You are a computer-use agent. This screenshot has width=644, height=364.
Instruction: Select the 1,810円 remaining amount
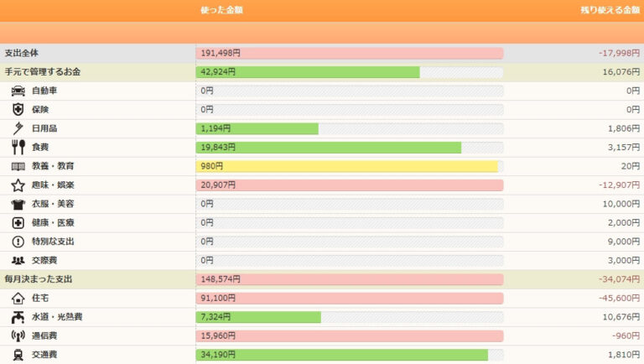624,355
